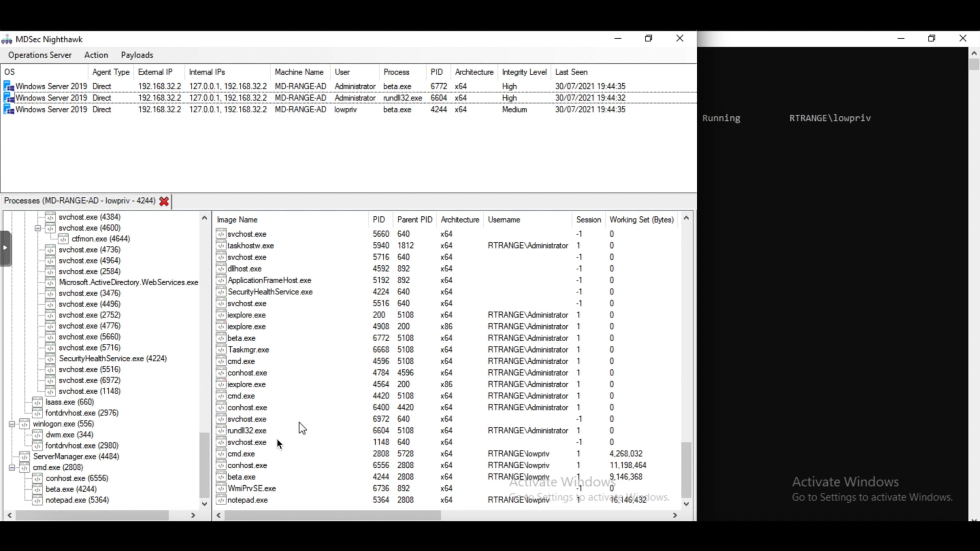
Task: Select beta.exe (4244) in process tree
Action: point(71,489)
